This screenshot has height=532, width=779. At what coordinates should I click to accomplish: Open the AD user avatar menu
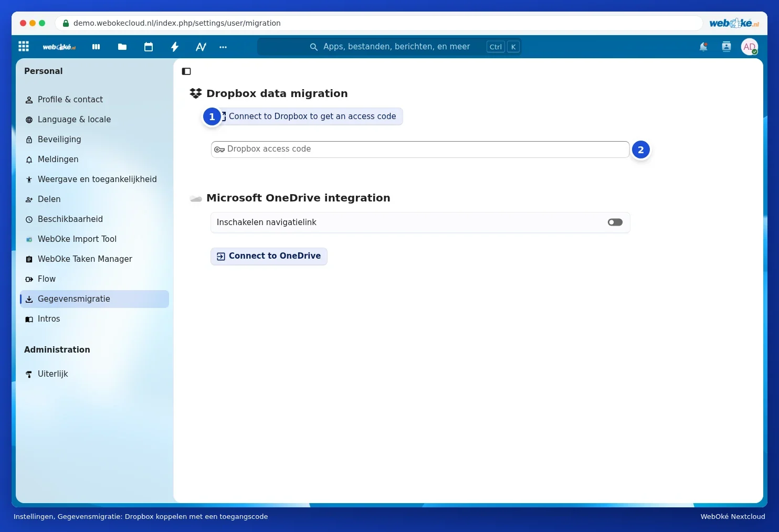point(750,47)
